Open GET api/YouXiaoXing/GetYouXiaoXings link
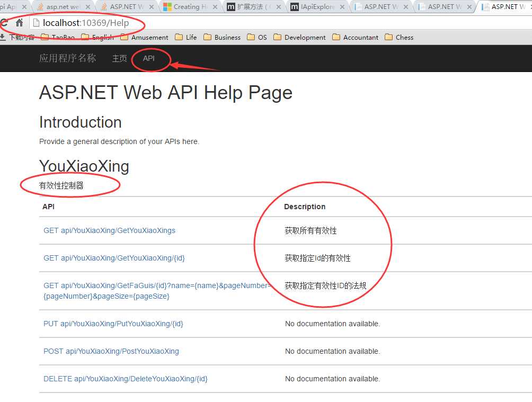The height and width of the screenshot is (402, 532). coord(109,231)
